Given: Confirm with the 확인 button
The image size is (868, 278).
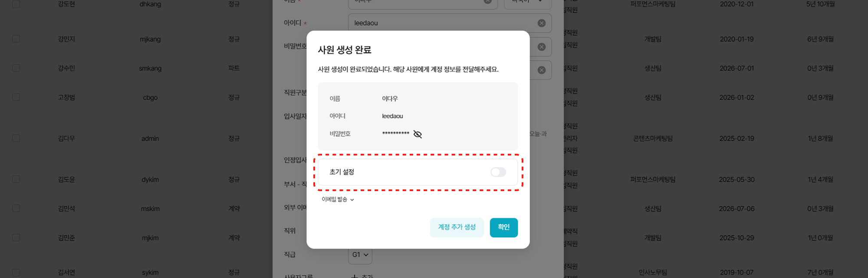Looking at the screenshot, I should [503, 227].
